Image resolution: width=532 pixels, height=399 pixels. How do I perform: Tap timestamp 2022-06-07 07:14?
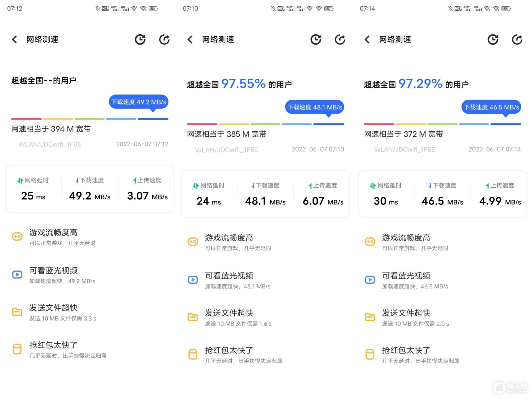[495, 149]
